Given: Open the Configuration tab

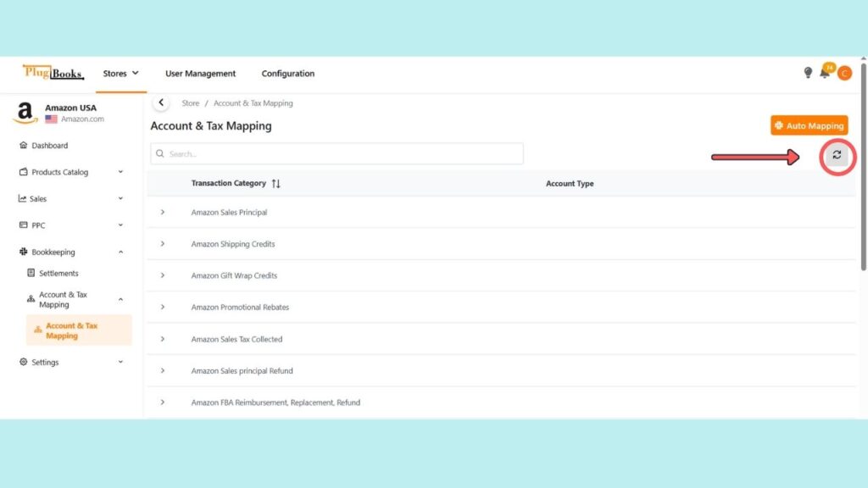Looking at the screenshot, I should tap(288, 73).
